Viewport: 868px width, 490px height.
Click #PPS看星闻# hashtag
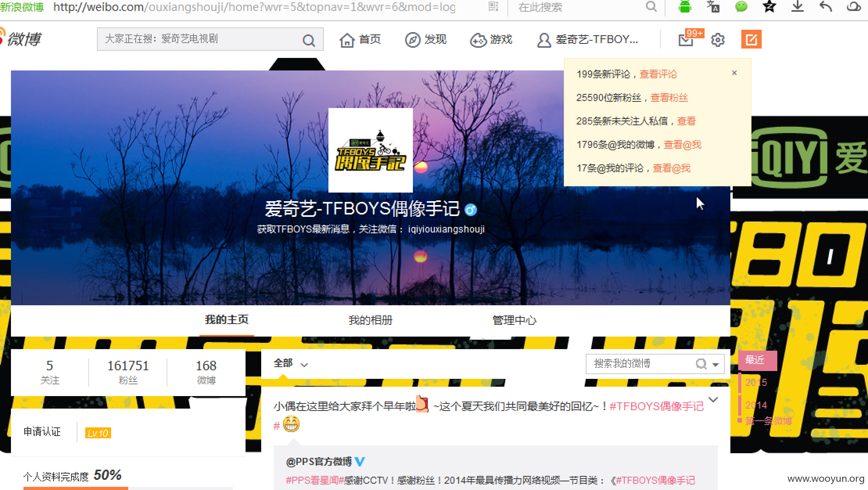(315, 480)
